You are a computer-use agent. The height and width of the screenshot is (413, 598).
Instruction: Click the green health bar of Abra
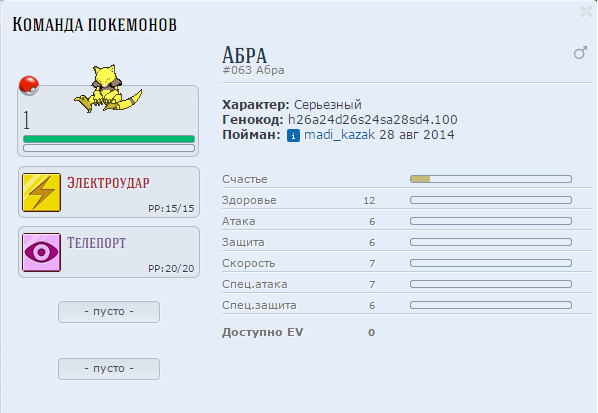[x=109, y=139]
